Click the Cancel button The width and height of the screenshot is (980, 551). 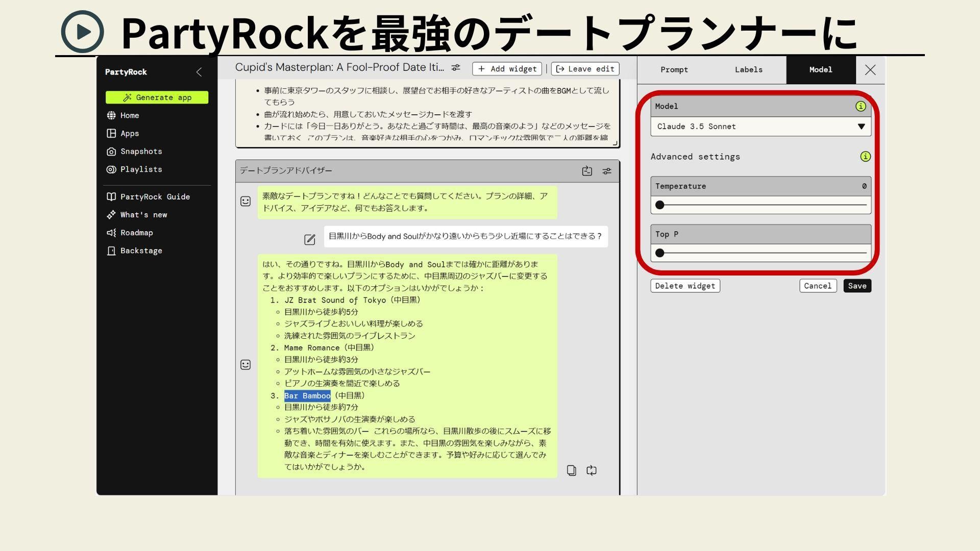tap(818, 286)
